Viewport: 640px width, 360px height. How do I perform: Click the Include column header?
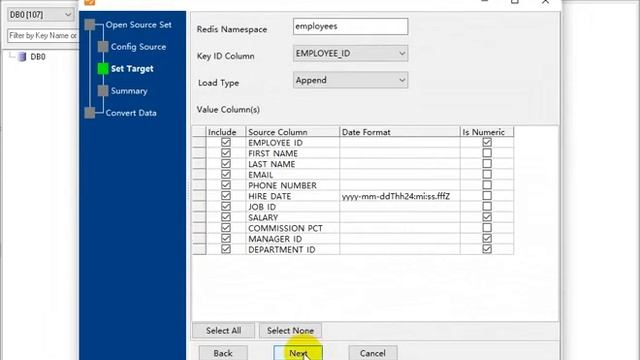(x=226, y=132)
